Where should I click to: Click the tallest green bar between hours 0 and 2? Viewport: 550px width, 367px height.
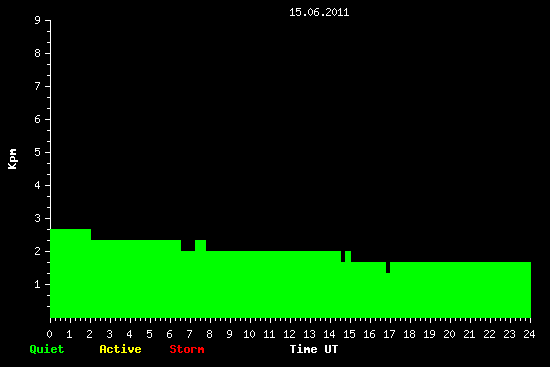coord(71,273)
